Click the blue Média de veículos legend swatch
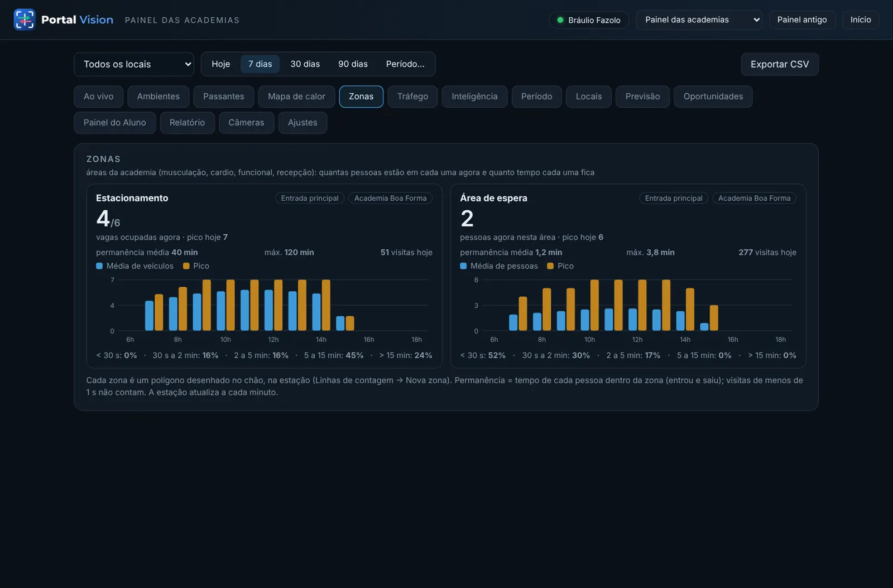The image size is (893, 588). click(99, 266)
